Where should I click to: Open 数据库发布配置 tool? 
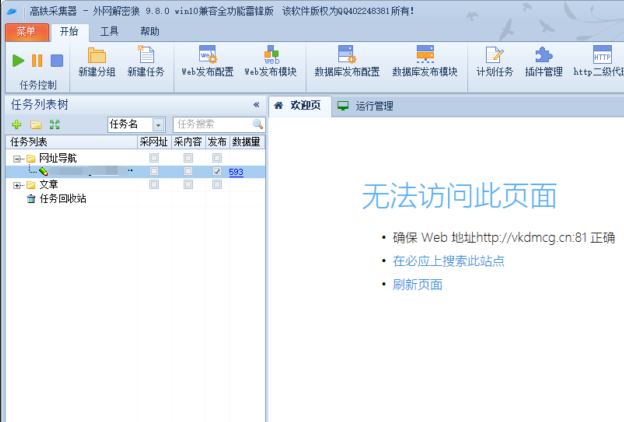click(x=347, y=61)
